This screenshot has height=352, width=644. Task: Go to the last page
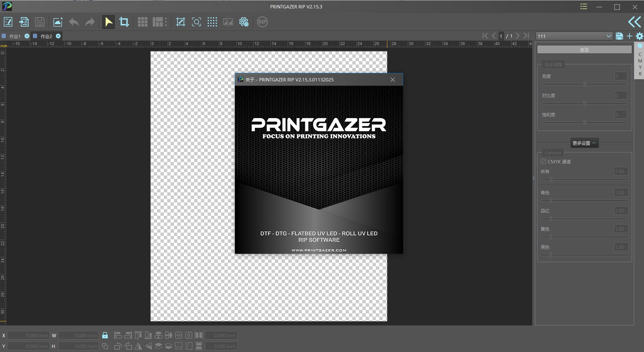click(526, 36)
